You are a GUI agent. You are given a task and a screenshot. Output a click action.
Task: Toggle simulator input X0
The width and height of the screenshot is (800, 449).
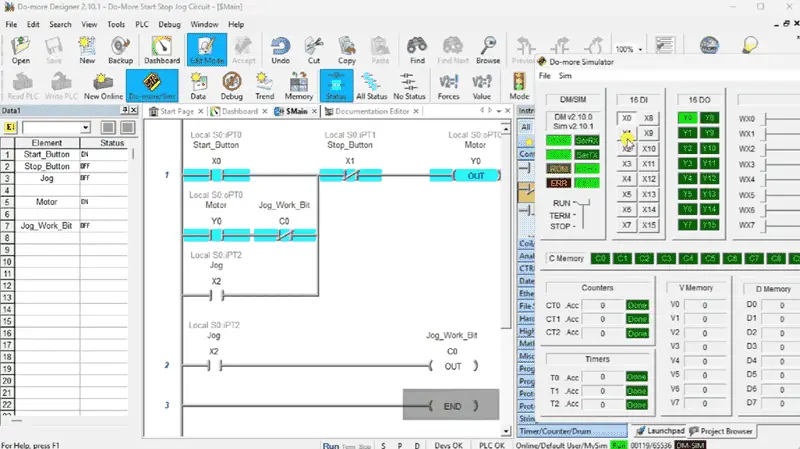[627, 118]
